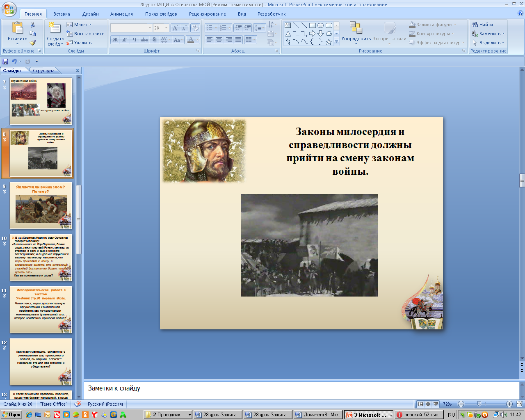Open the Рецензирование ribbon tab
This screenshot has width=525, height=420.
pos(208,14)
